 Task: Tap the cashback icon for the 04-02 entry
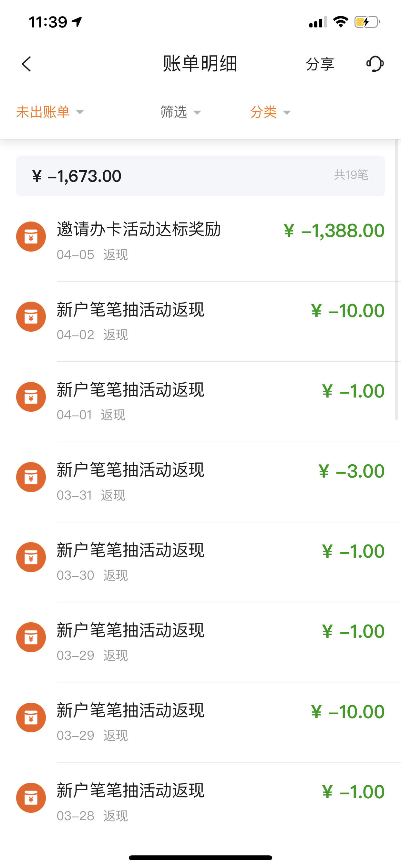31,317
